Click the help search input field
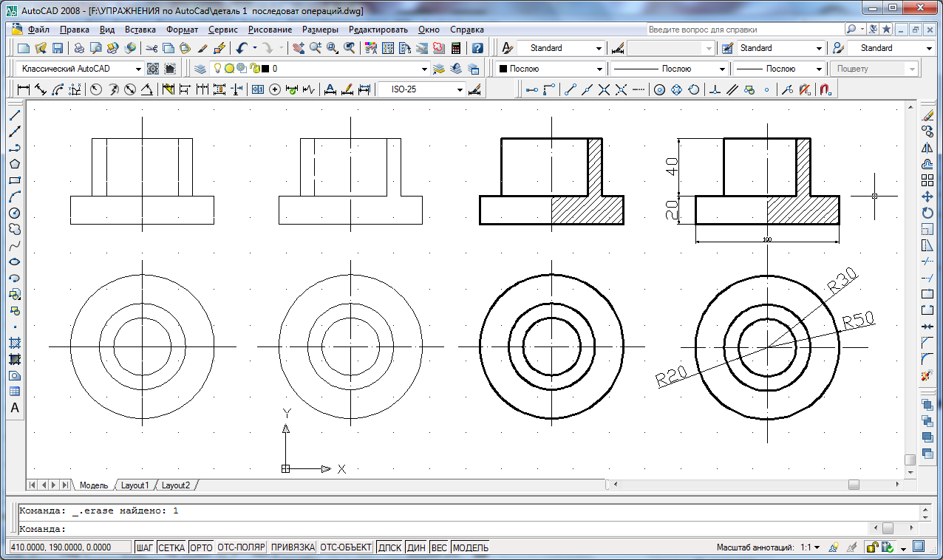This screenshot has width=943, height=560. coord(745,30)
